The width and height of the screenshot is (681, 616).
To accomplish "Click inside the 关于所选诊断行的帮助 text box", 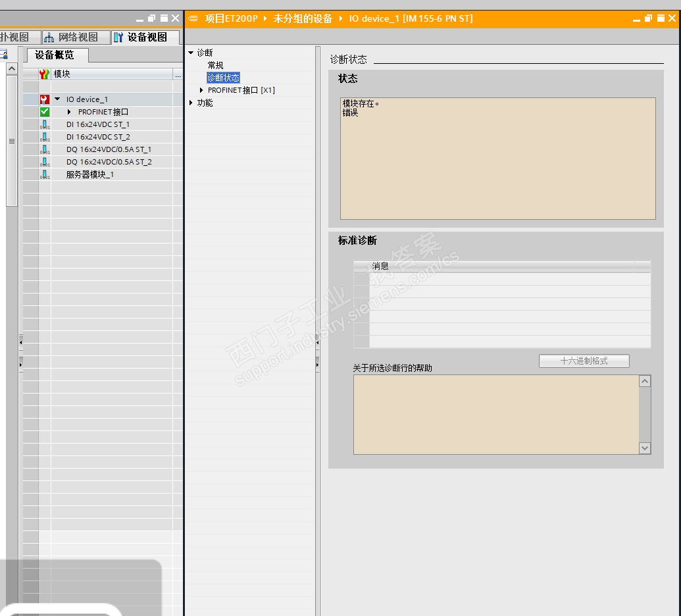I will 496,415.
